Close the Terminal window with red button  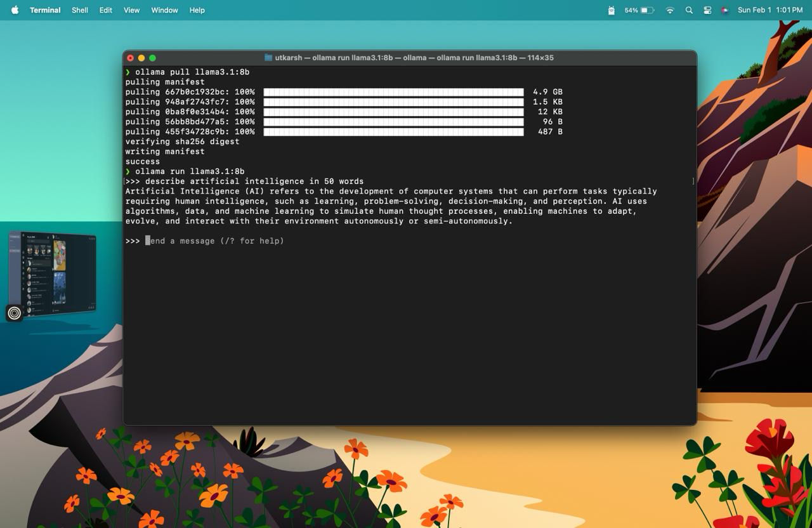point(131,58)
